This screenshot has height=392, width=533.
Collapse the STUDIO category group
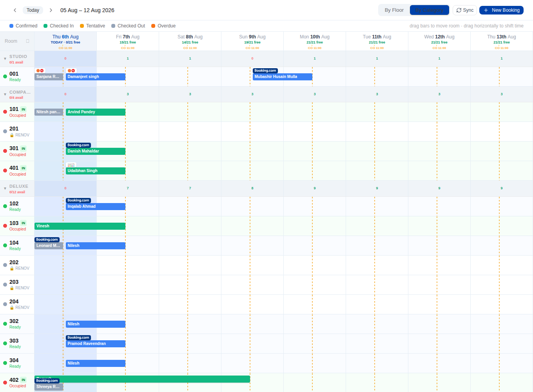[5, 59]
